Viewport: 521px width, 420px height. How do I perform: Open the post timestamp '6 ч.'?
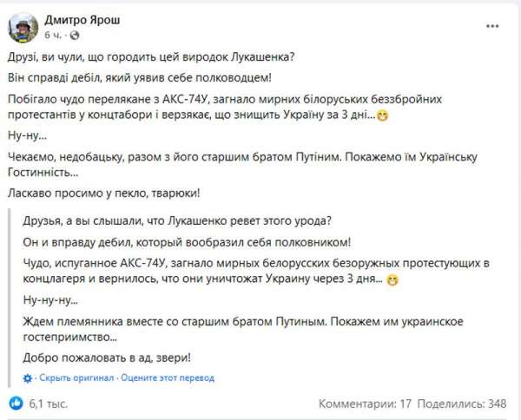(50, 35)
